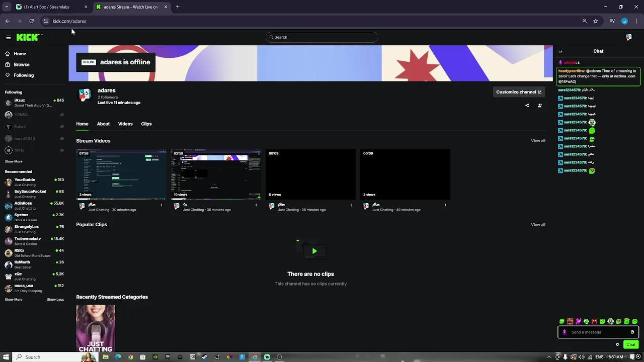Click the Kick search field

pyautogui.click(x=322, y=37)
